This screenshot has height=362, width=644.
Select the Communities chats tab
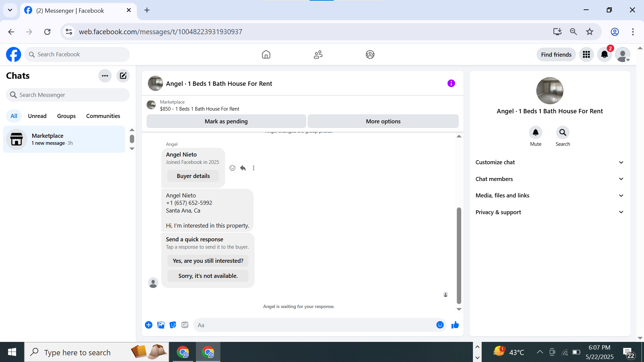pos(103,116)
